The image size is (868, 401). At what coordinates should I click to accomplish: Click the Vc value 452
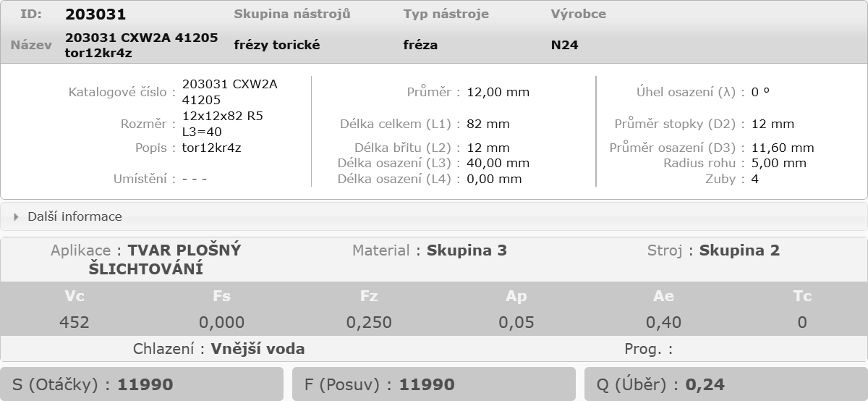(75, 322)
